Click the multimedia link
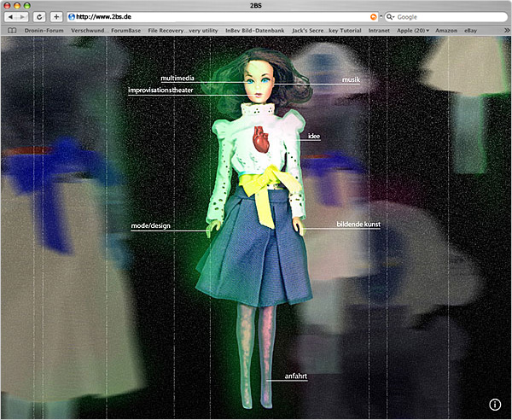 pos(177,78)
